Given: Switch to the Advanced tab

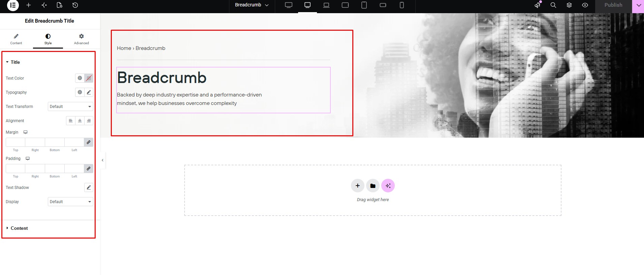Looking at the screenshot, I should [x=82, y=39].
